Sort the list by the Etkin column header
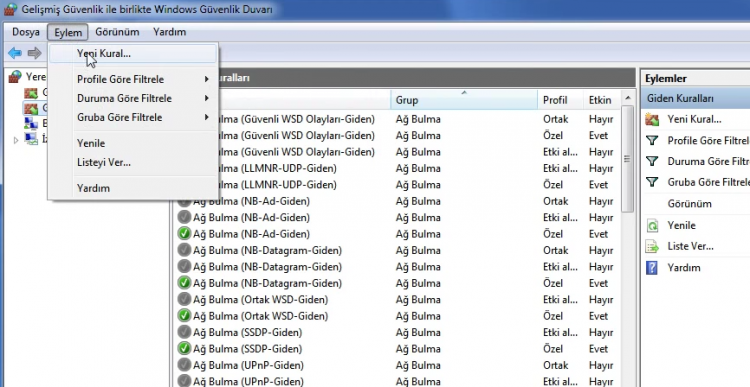 [602, 100]
